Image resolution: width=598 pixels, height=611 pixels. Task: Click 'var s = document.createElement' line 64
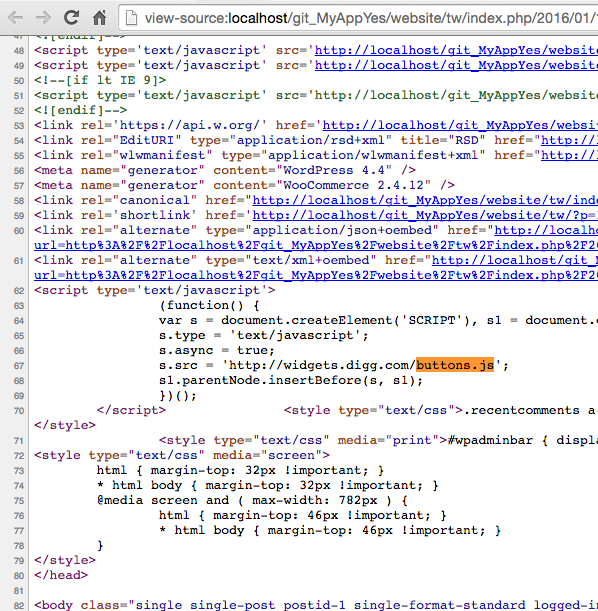378,320
